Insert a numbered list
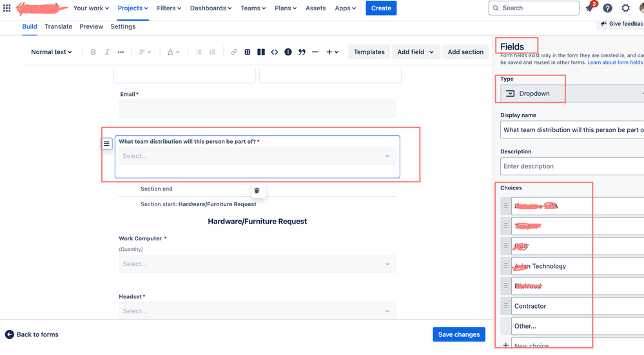This screenshot has height=355, width=644. [212, 52]
